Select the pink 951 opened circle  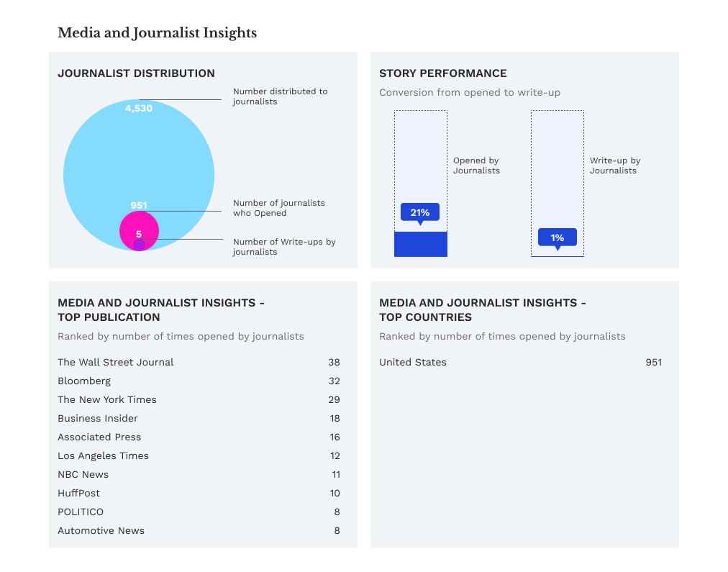139,224
